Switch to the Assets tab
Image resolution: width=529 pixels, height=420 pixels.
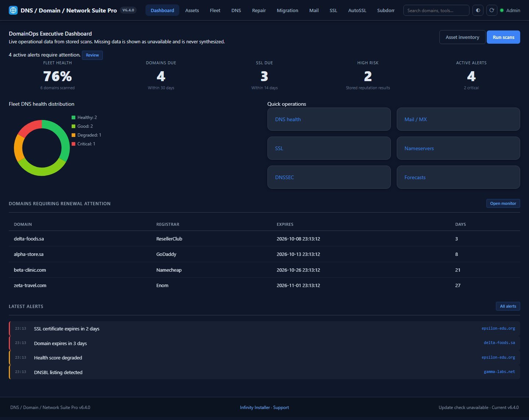pyautogui.click(x=192, y=10)
